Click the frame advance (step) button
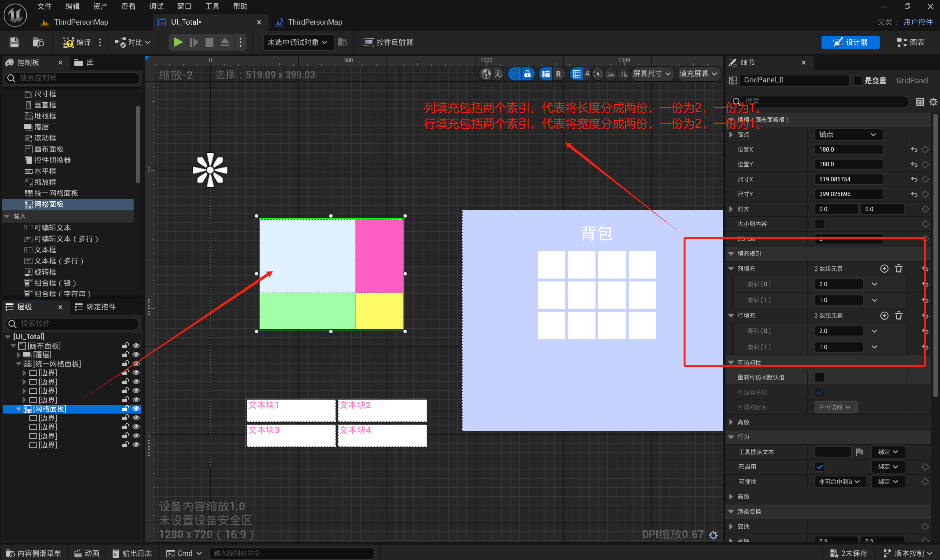The width and height of the screenshot is (940, 560). 194,42
